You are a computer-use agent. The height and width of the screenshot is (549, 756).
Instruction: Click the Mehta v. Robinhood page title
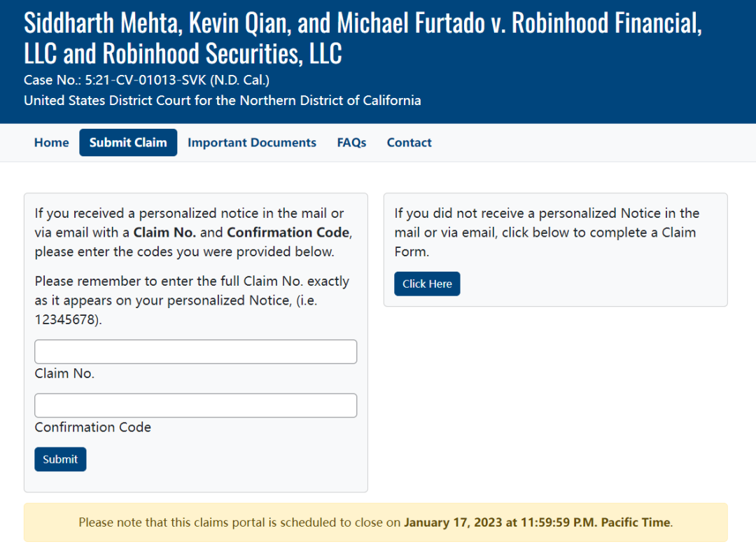363,38
